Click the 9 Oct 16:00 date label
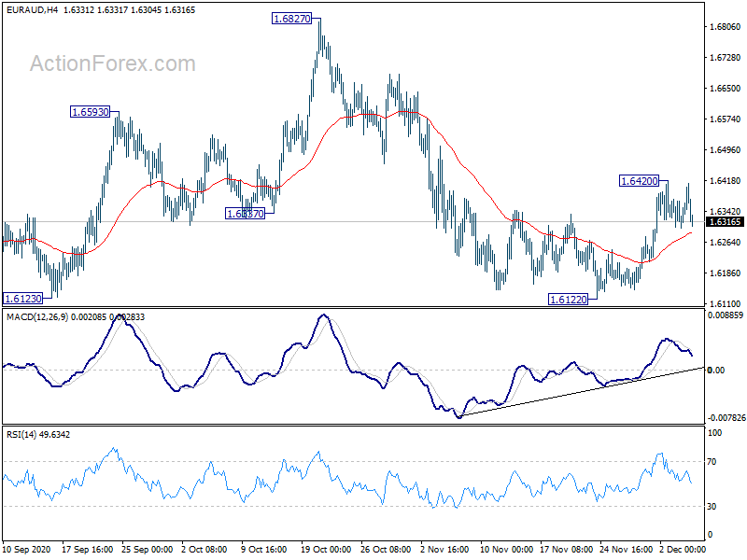747x560 pixels. 264,550
